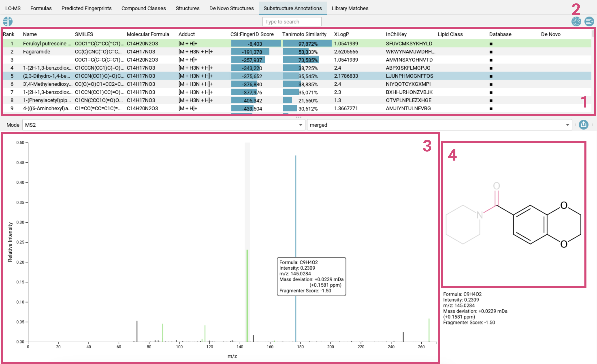Open the De Novo Structures tab
Viewport: 597px width, 364px height.
coord(231,8)
